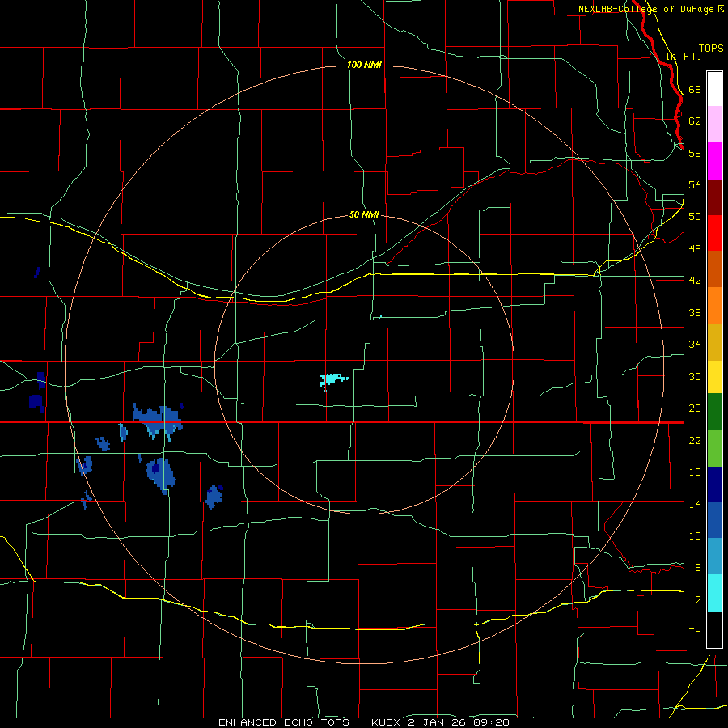Click legend value 42
This screenshot has width=728, height=728.
695,280
